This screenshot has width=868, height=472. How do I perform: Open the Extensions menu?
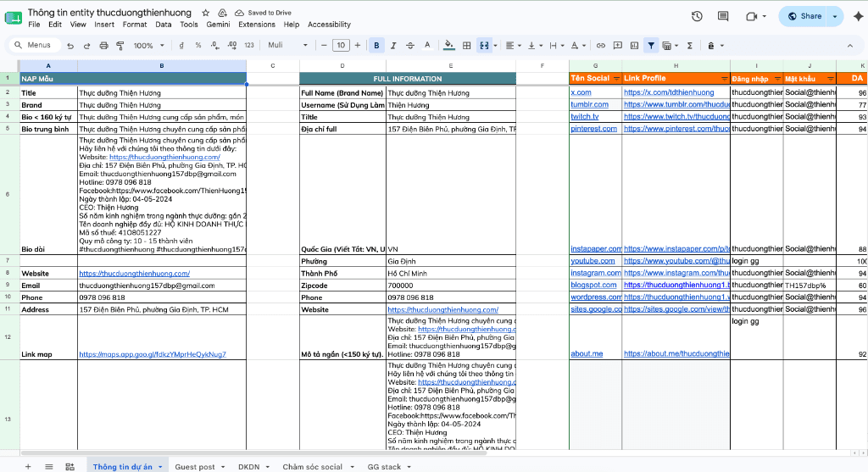point(257,25)
